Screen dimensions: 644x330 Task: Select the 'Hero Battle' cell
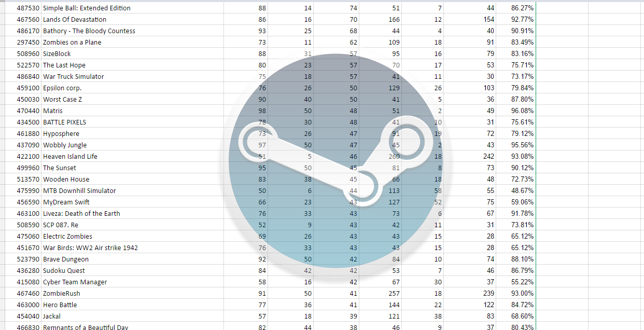(133, 305)
